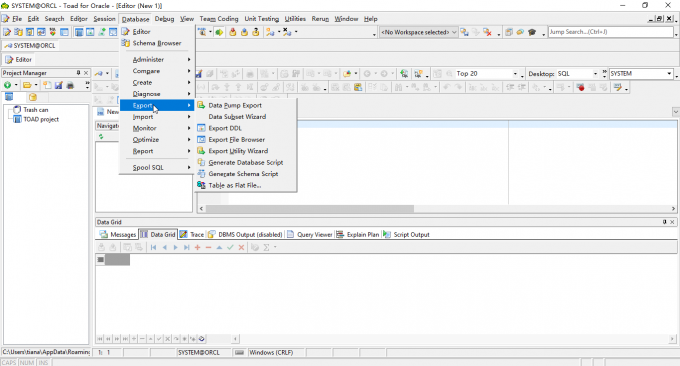Viewport: 680px width, 366px height.
Task: Open the No Workspace selected dropdown
Action: 418,32
